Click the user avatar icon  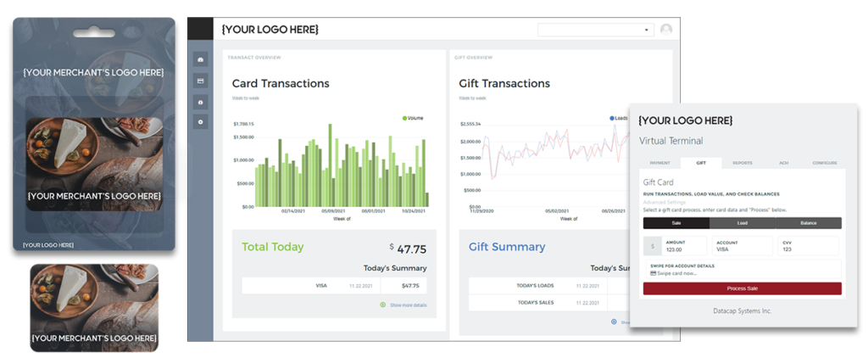click(666, 30)
